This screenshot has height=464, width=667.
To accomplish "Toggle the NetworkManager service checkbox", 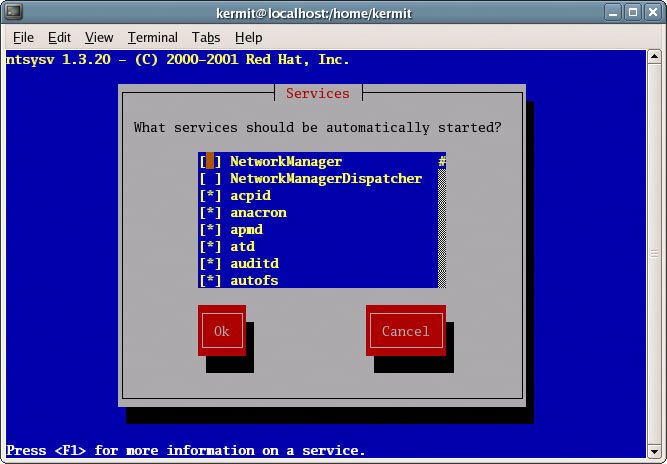I will tap(211, 162).
